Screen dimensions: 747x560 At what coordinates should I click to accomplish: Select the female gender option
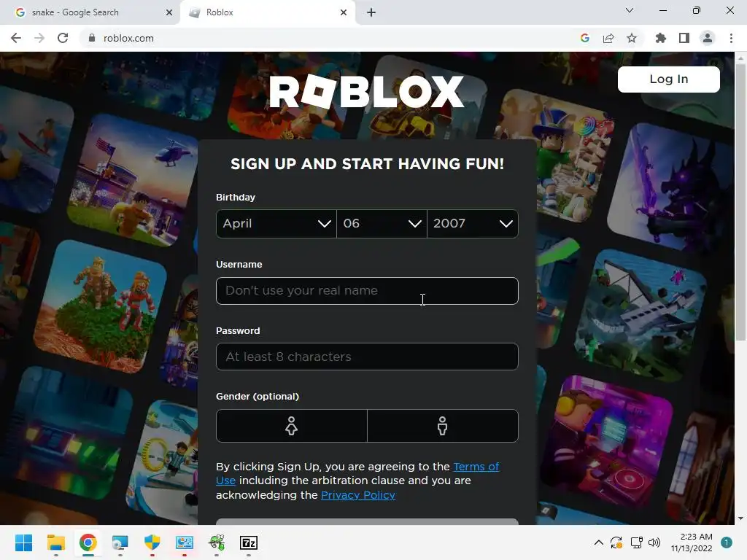292,426
